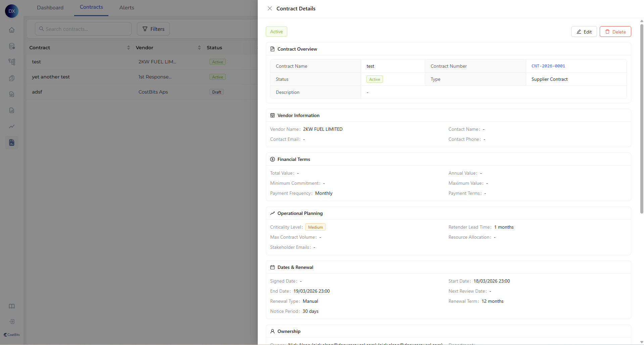Click the home icon in sidebar
The image size is (644, 345).
point(12,30)
